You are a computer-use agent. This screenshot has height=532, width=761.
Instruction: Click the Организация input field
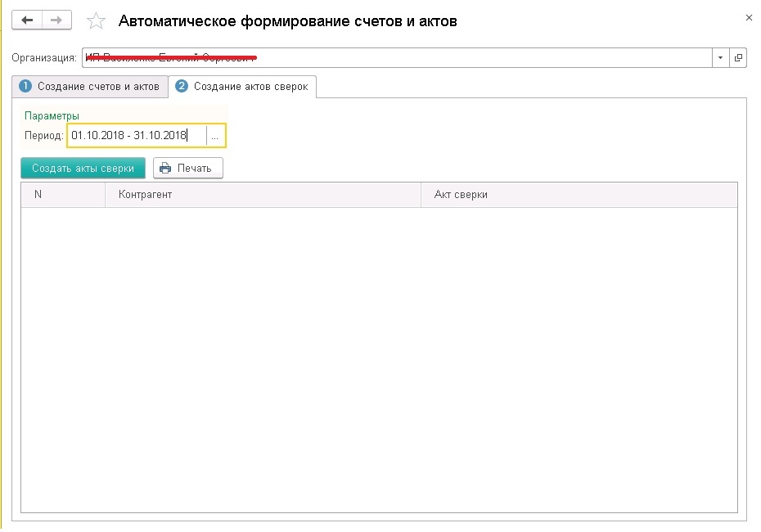pyautogui.click(x=397, y=58)
